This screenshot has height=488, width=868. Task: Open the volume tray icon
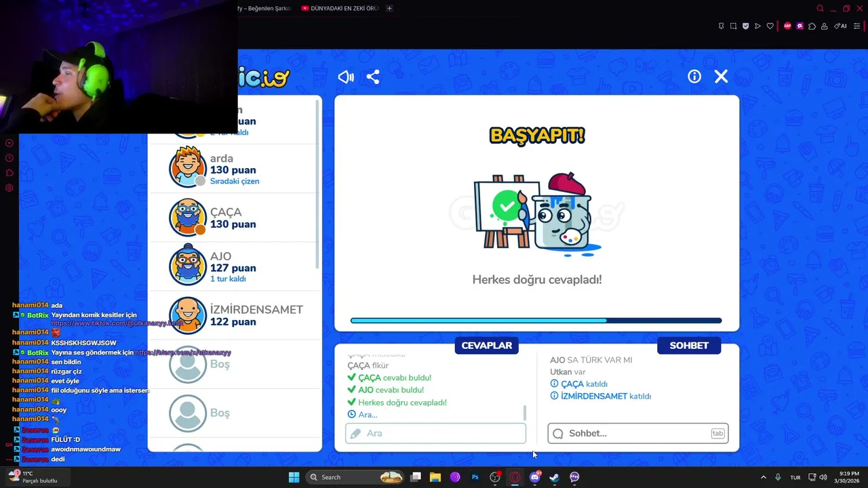point(823,477)
